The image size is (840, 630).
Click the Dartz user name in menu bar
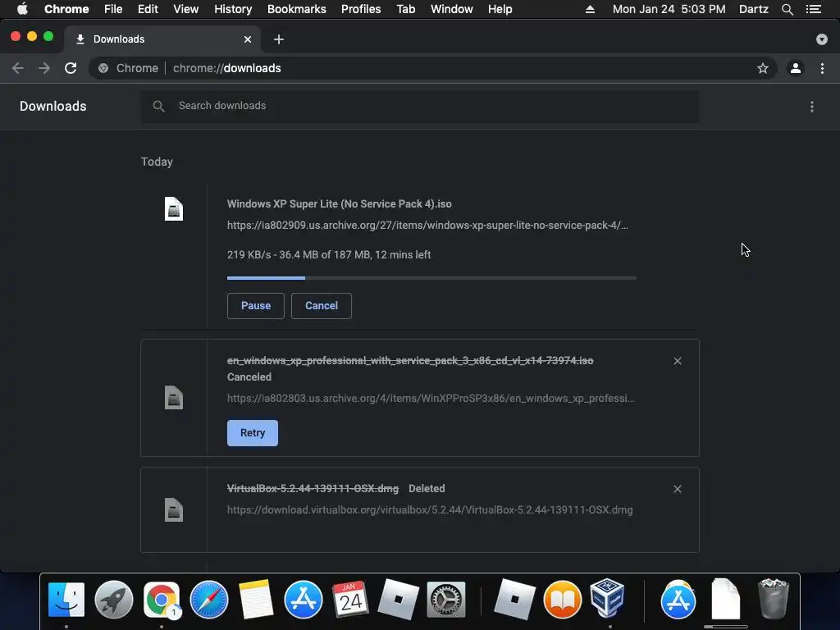[753, 9]
